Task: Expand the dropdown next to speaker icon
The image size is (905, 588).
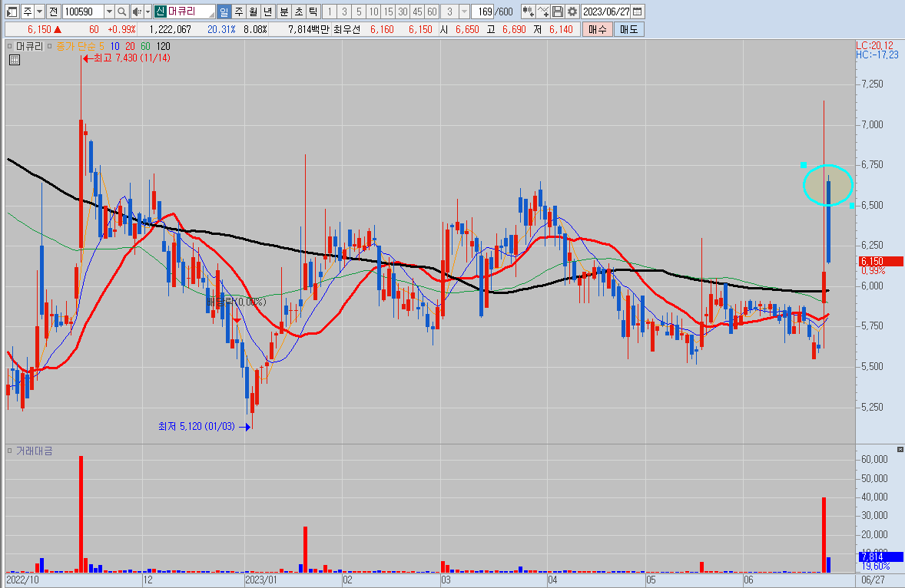Action: click(x=148, y=12)
